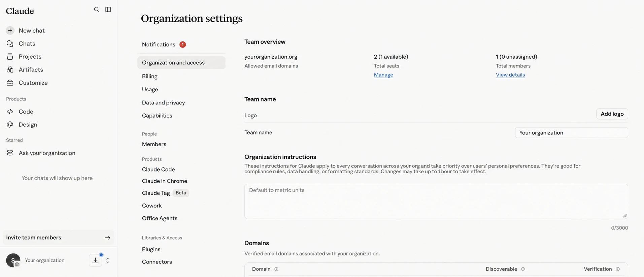Click the arrow beside Invite team members
Viewport: 644px width, 277px height.
coord(107,238)
